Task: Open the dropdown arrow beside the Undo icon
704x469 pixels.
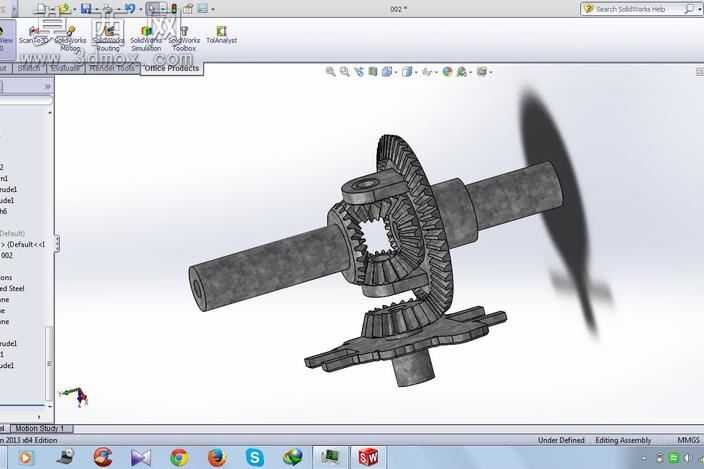Action: point(141,9)
